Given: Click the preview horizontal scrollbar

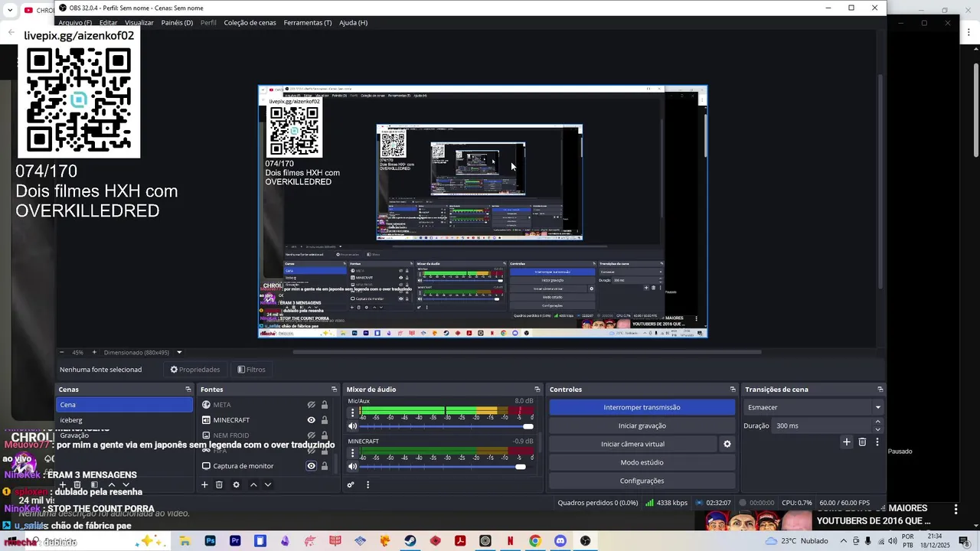Looking at the screenshot, I should pos(527,352).
